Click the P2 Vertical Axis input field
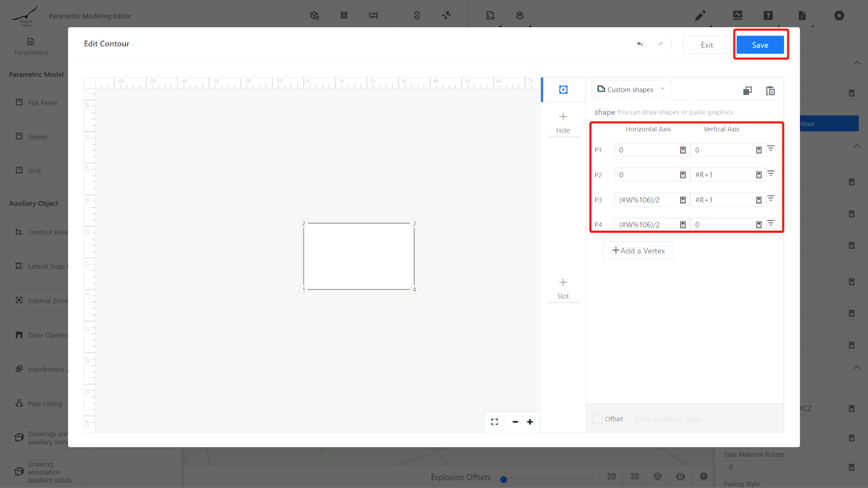The image size is (868, 488). [723, 175]
